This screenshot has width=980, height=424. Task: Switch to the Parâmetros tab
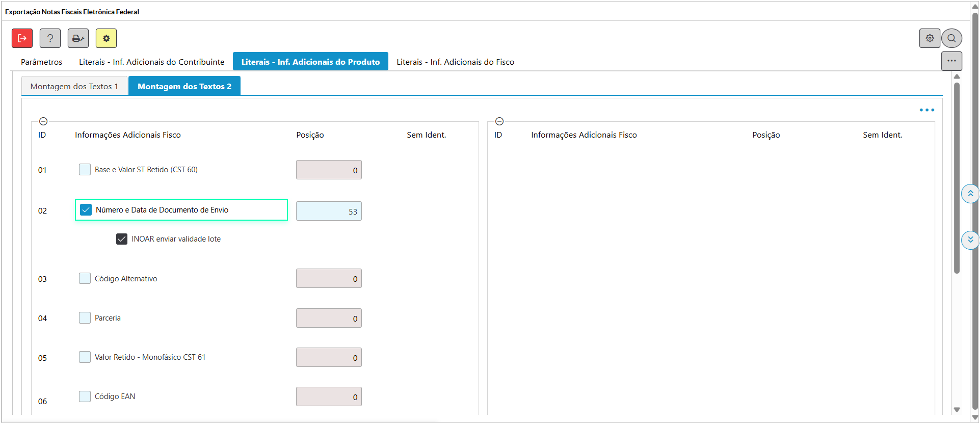pyautogui.click(x=41, y=62)
